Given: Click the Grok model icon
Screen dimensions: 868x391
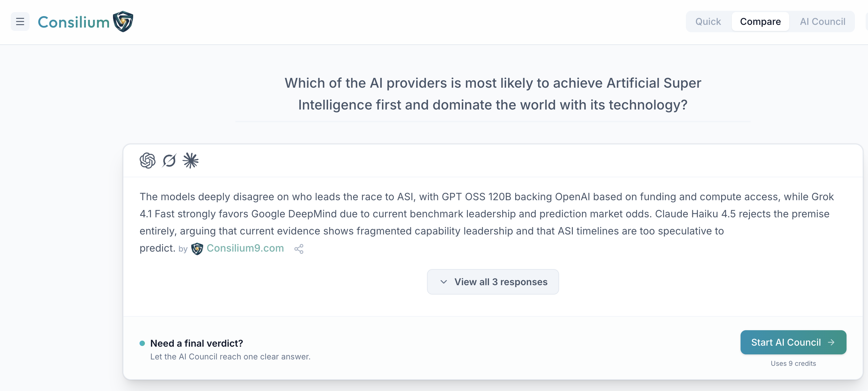Looking at the screenshot, I should (169, 160).
